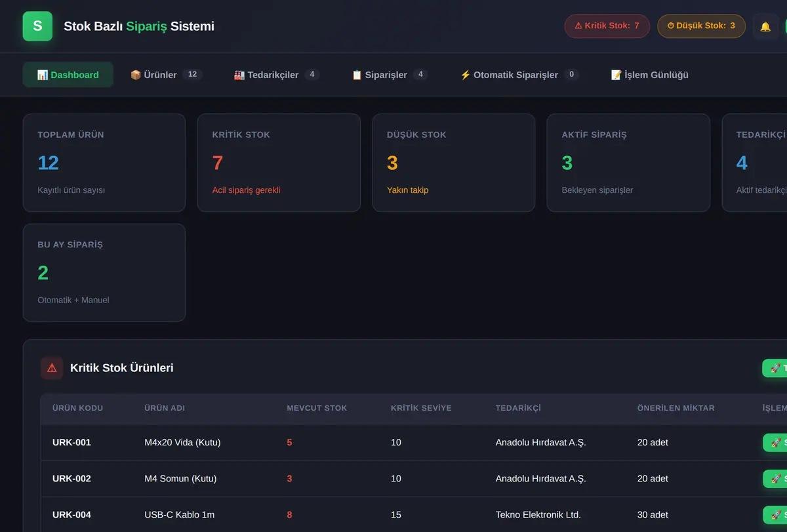Click product code URK-004
Image resolution: width=787 pixels, height=532 pixels.
coord(71,515)
